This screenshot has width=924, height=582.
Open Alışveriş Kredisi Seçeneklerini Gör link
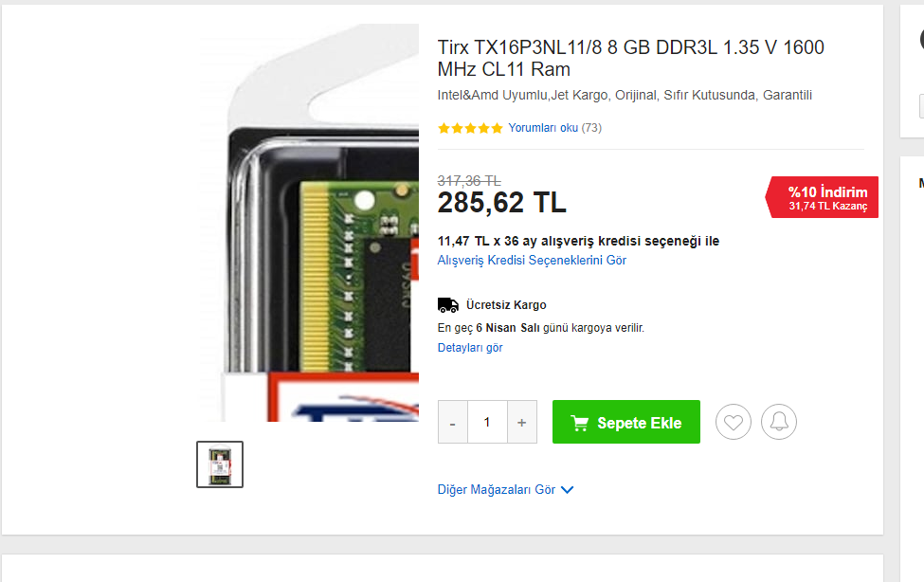(x=532, y=260)
